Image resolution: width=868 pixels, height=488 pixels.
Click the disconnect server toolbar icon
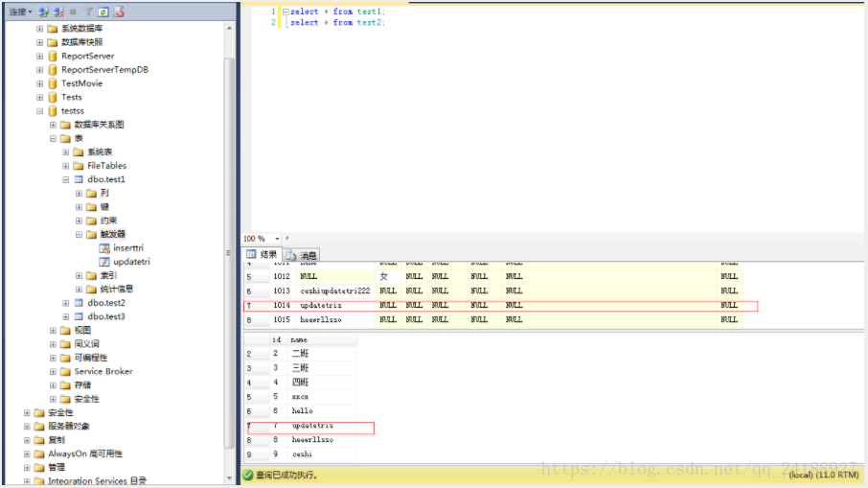58,12
